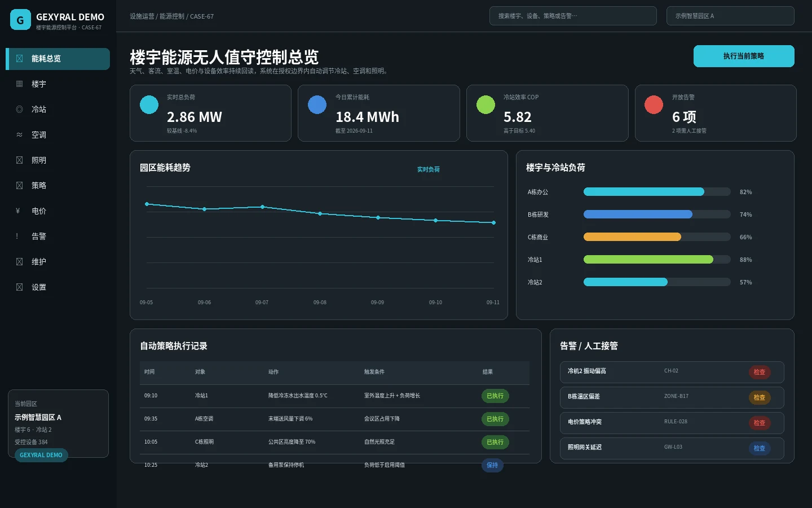The width and height of the screenshot is (812, 508).
Task: Click 检查 for B栋温区偏差 alert
Action: point(760,397)
